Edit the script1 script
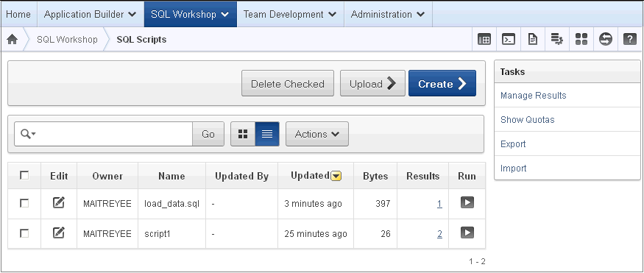This screenshot has height=273, width=644. pos(59,233)
